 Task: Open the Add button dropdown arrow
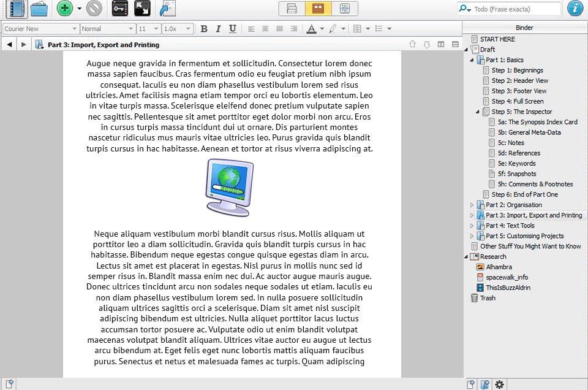(x=79, y=8)
